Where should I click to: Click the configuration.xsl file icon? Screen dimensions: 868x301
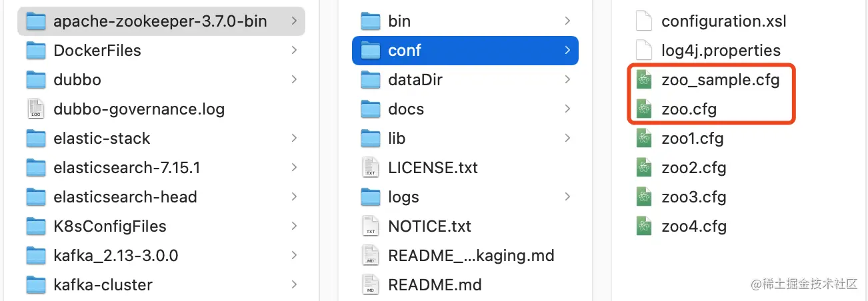pos(643,21)
